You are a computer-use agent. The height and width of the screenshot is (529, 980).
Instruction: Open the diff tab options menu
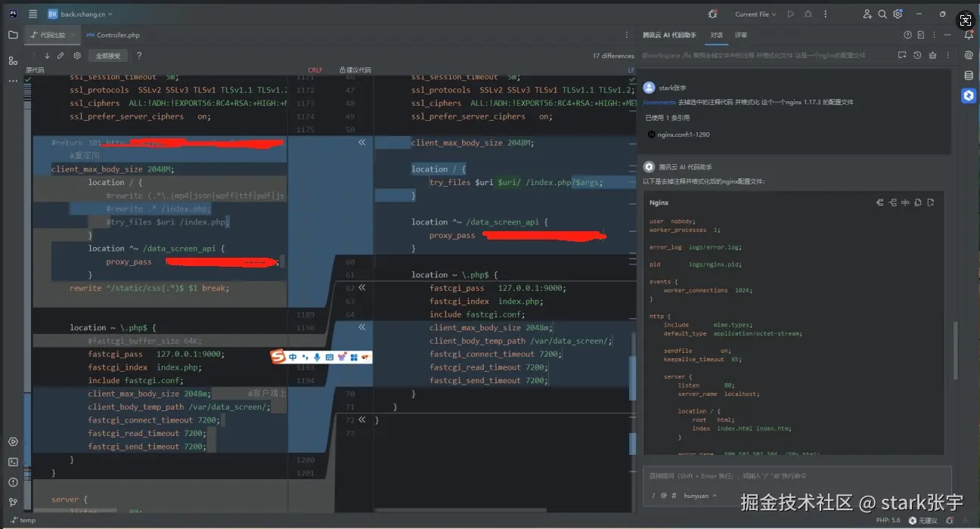point(626,35)
